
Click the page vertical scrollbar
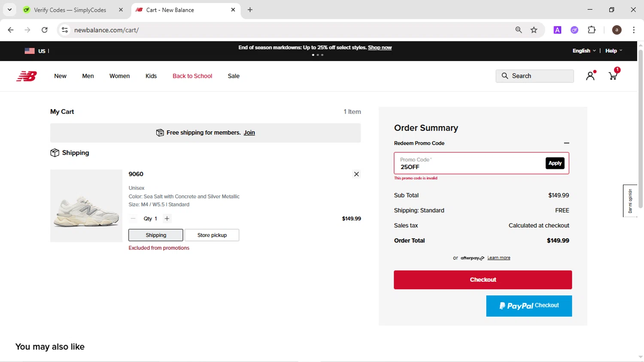[x=641, y=129]
